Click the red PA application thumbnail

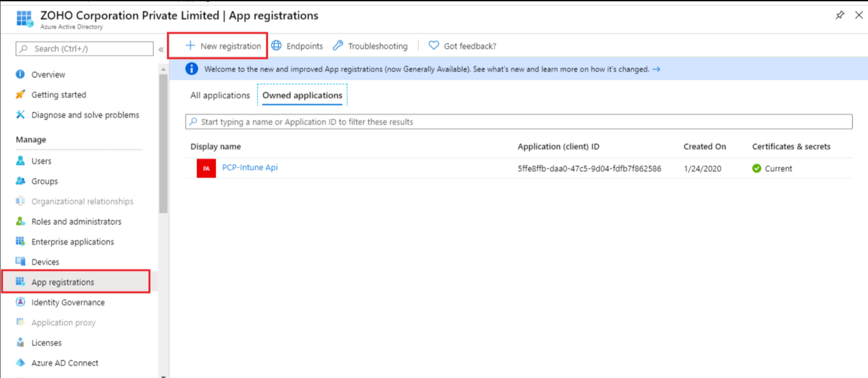[x=206, y=168]
